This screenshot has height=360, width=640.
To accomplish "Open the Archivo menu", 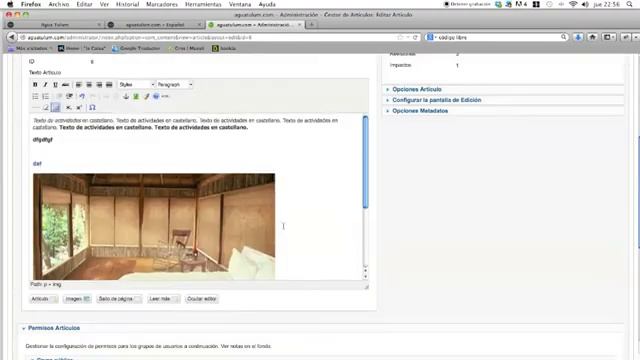I will coord(59,4).
